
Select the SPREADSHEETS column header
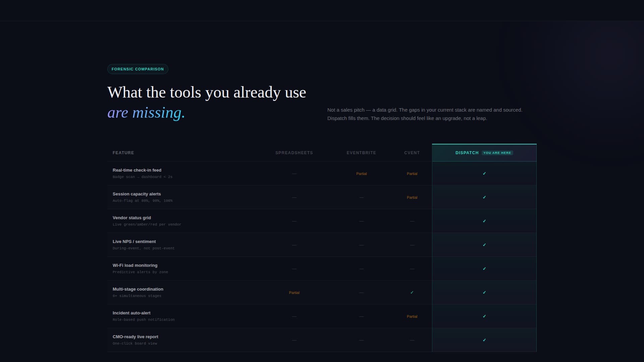[294, 153]
